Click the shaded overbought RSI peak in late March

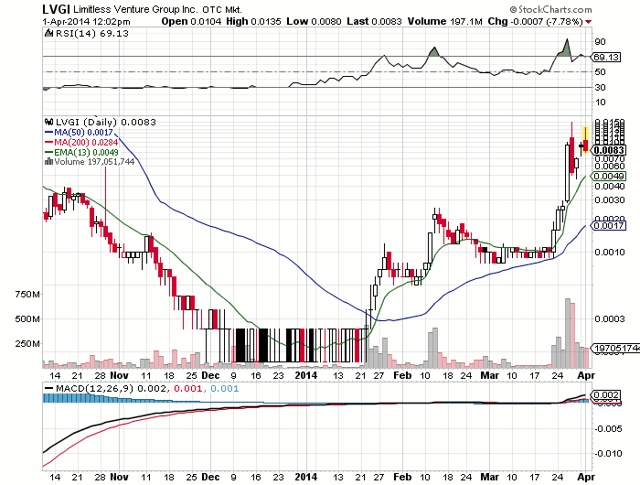coord(565,49)
